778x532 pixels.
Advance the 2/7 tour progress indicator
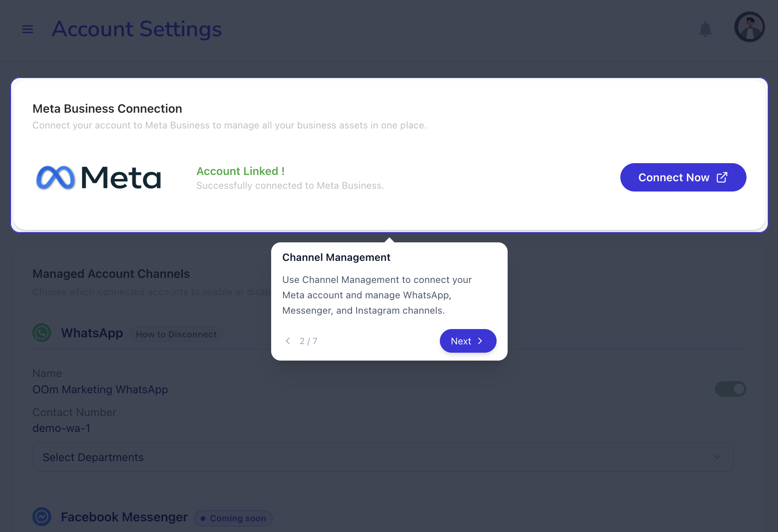308,341
